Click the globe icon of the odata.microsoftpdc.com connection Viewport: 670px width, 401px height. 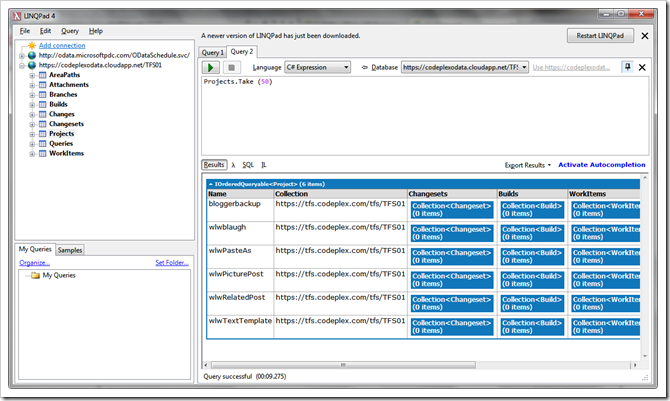click(32, 55)
